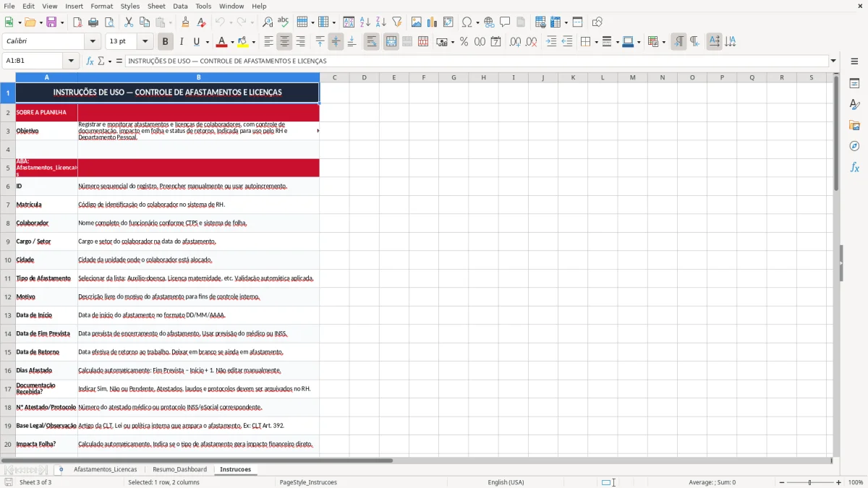Toggle Center Vertically alignment
The image size is (868, 488).
[336, 42]
